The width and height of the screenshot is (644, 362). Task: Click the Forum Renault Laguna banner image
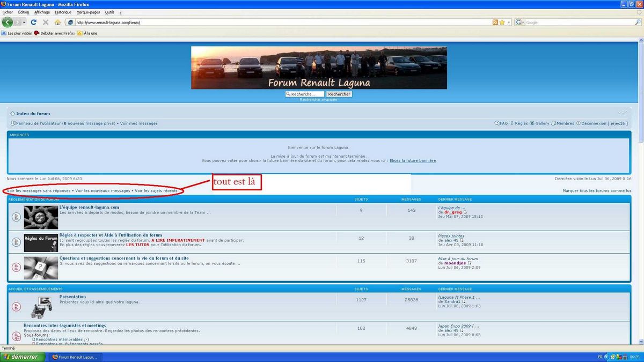319,68
